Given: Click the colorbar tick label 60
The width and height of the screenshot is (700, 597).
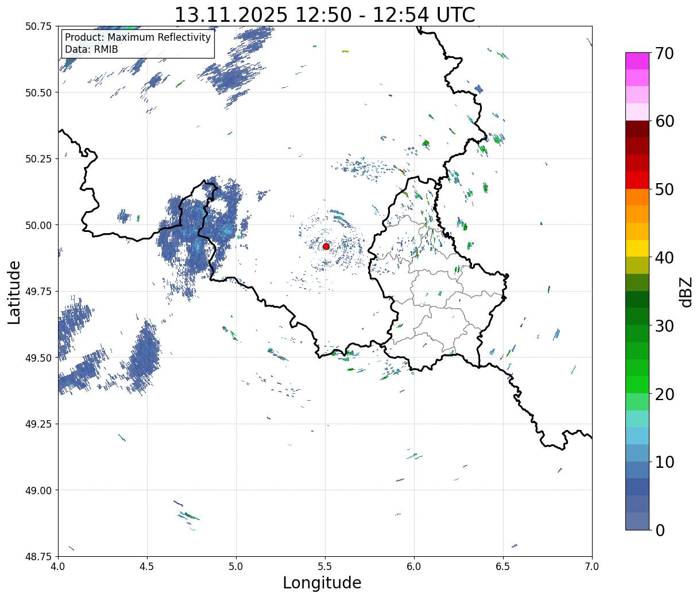Looking at the screenshot, I should (664, 121).
